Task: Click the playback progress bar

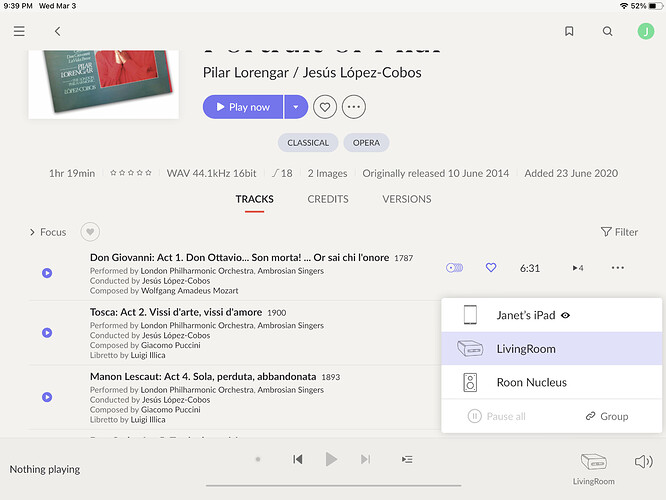Action: click(333, 485)
